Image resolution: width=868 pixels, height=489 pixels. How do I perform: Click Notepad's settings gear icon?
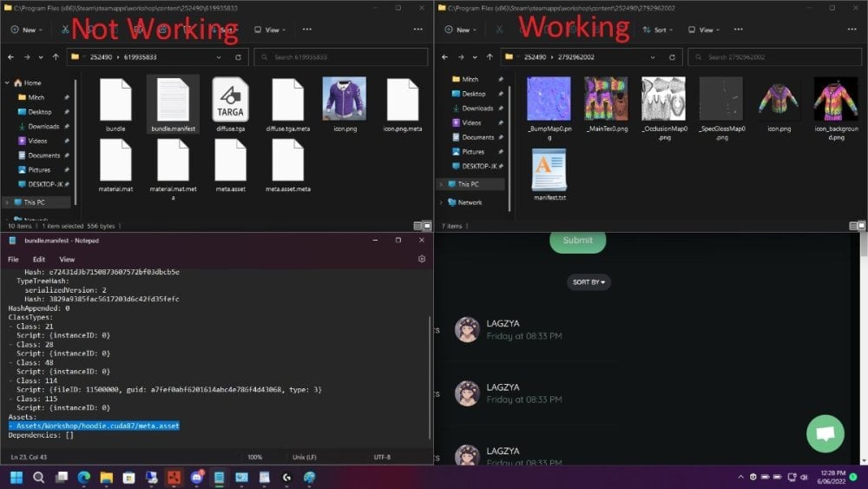point(422,259)
